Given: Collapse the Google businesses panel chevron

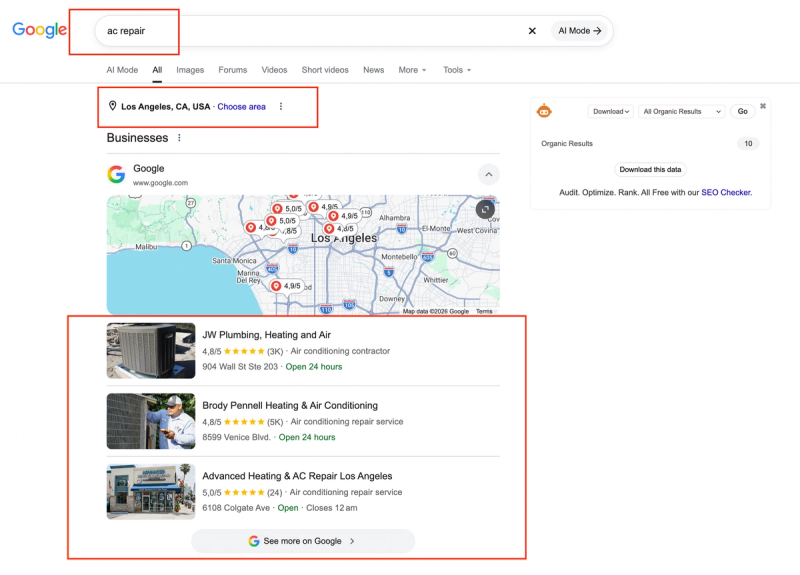Looking at the screenshot, I should pyautogui.click(x=488, y=174).
